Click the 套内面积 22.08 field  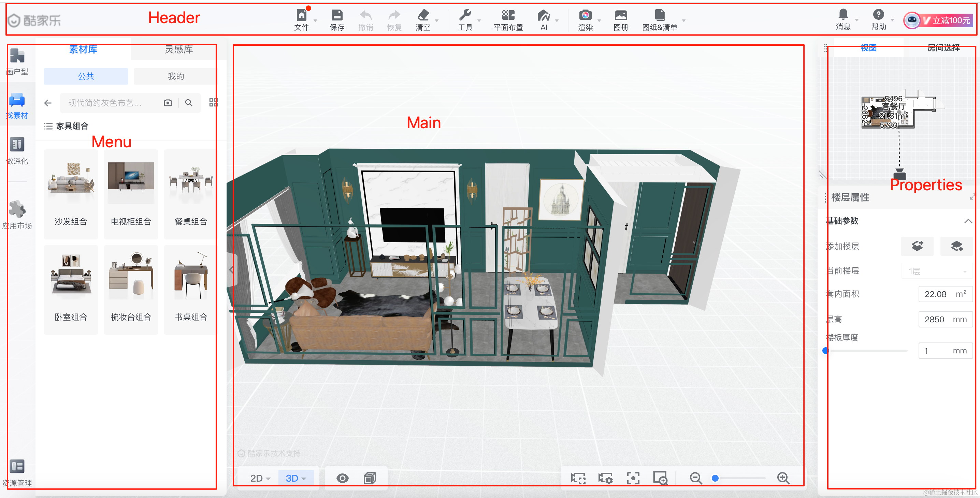(x=946, y=294)
